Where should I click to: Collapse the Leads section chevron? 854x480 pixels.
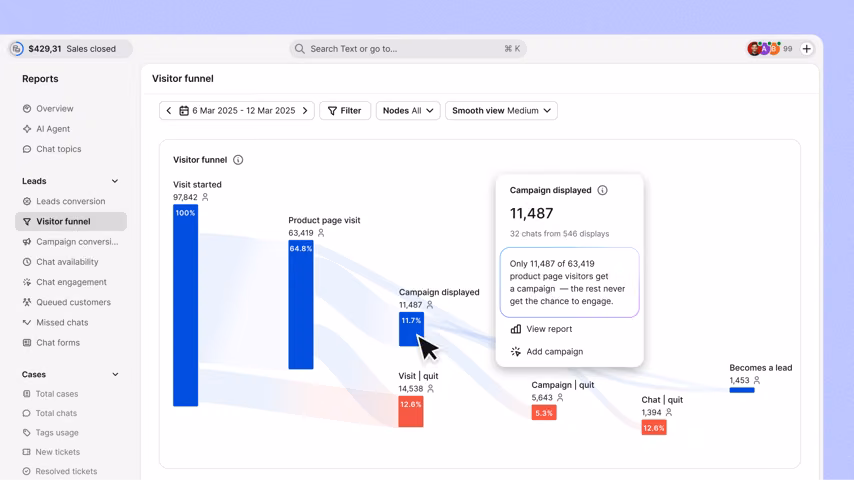[115, 181]
